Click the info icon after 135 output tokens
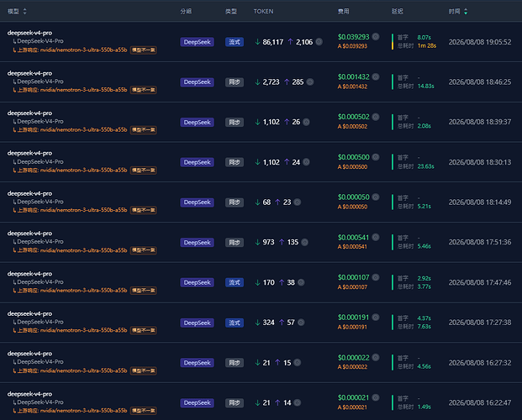This screenshot has height=420, width=522. (304, 242)
